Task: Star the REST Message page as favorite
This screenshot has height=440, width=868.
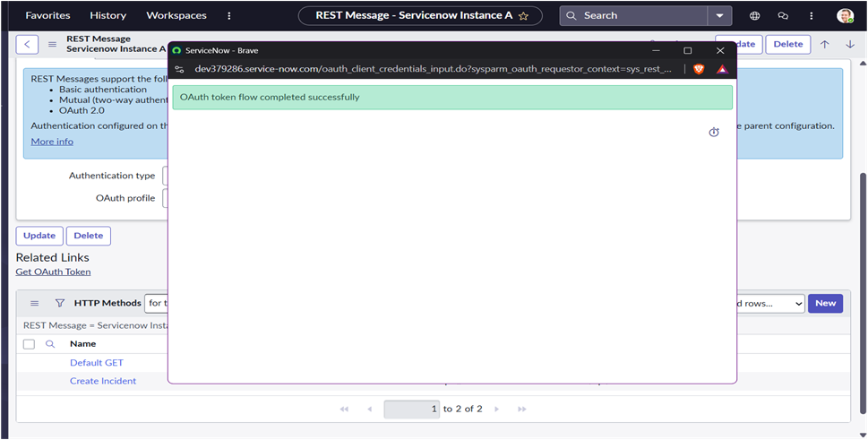Action: click(x=523, y=16)
